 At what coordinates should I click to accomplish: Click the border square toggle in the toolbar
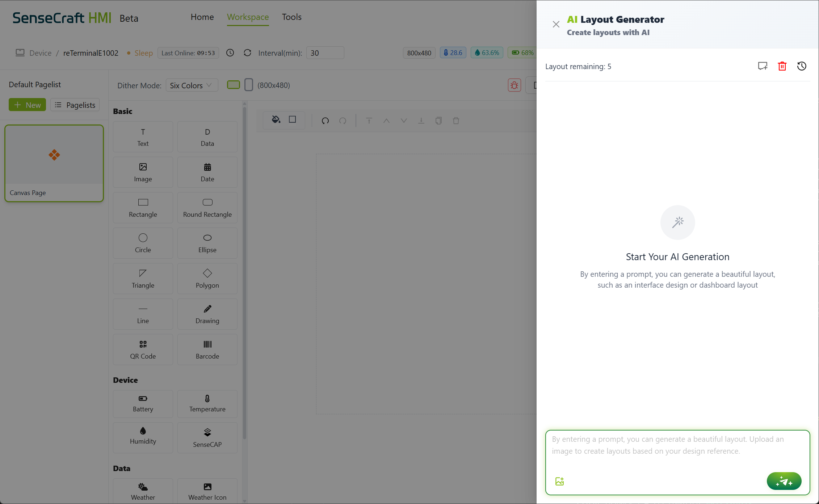click(293, 120)
